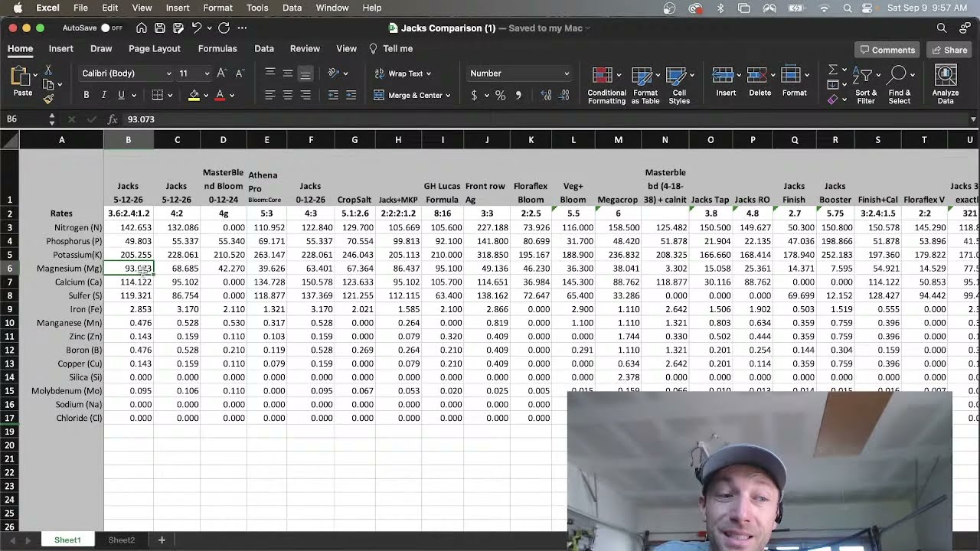Open Analyze Data
The image size is (980, 551).
pos(946,85)
